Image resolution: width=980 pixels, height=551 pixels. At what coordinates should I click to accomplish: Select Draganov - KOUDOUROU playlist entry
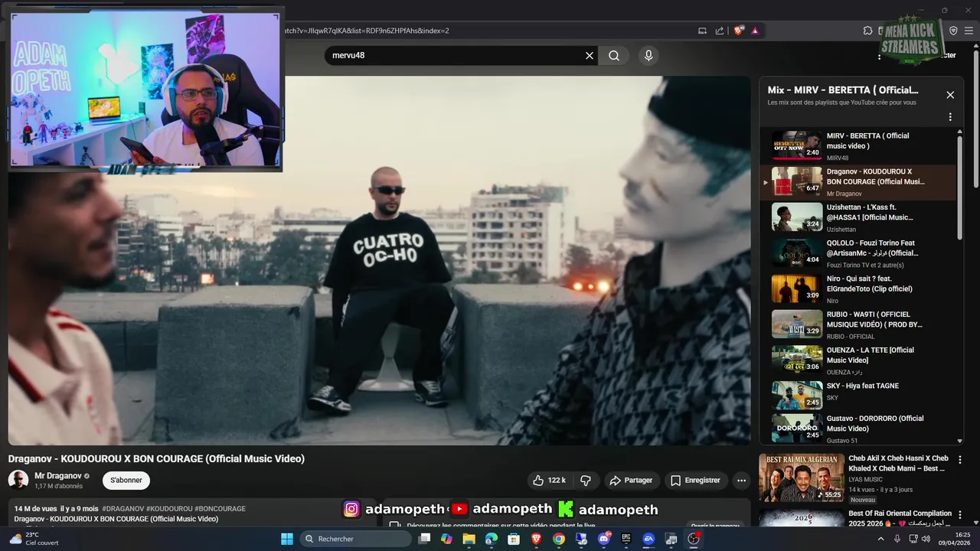tap(857, 182)
